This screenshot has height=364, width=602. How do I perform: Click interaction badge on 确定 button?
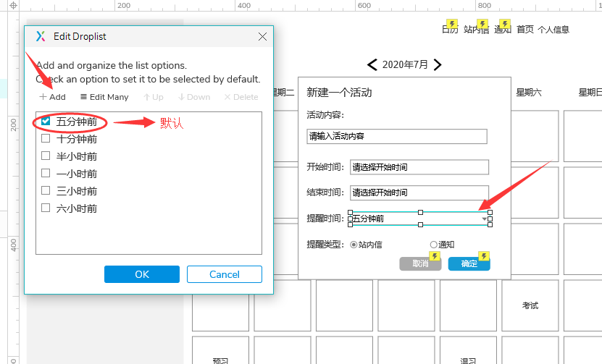click(484, 256)
